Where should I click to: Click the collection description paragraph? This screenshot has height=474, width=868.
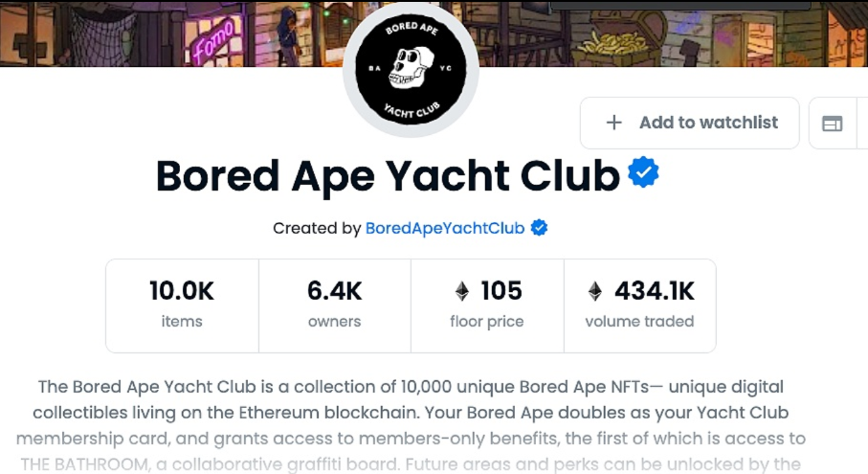(x=411, y=413)
